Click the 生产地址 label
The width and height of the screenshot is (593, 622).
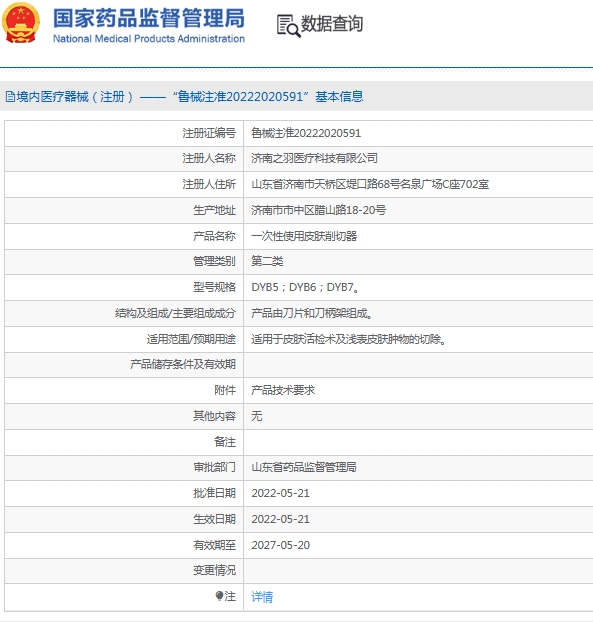tap(215, 210)
